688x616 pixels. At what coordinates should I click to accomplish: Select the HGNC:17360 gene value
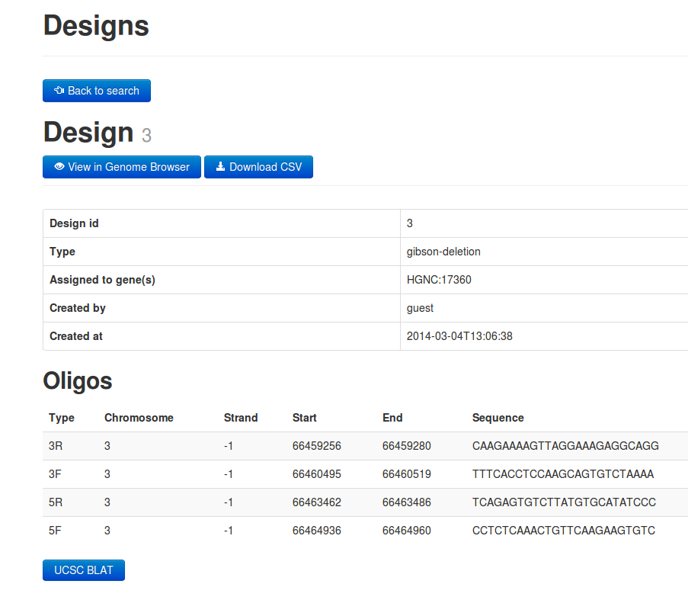439,280
